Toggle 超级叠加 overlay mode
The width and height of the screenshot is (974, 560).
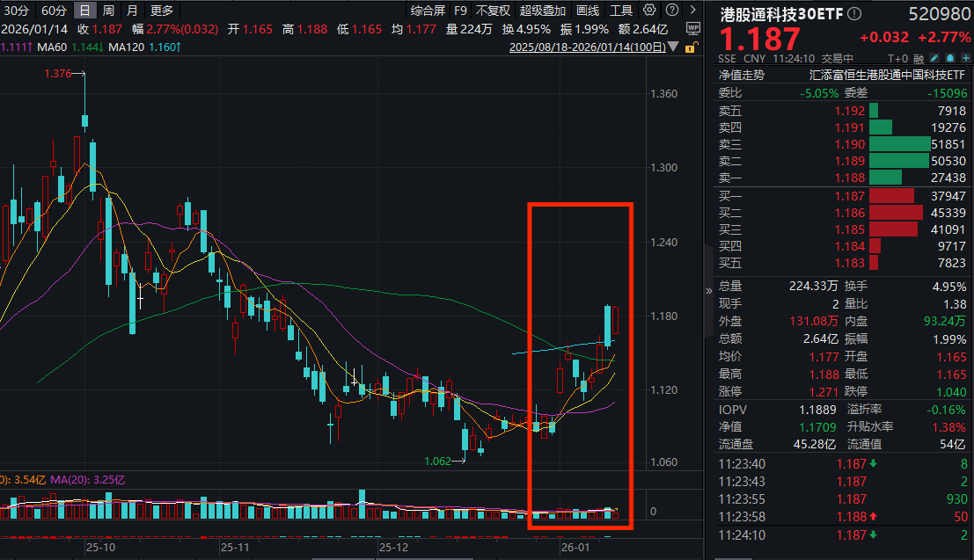pos(542,8)
